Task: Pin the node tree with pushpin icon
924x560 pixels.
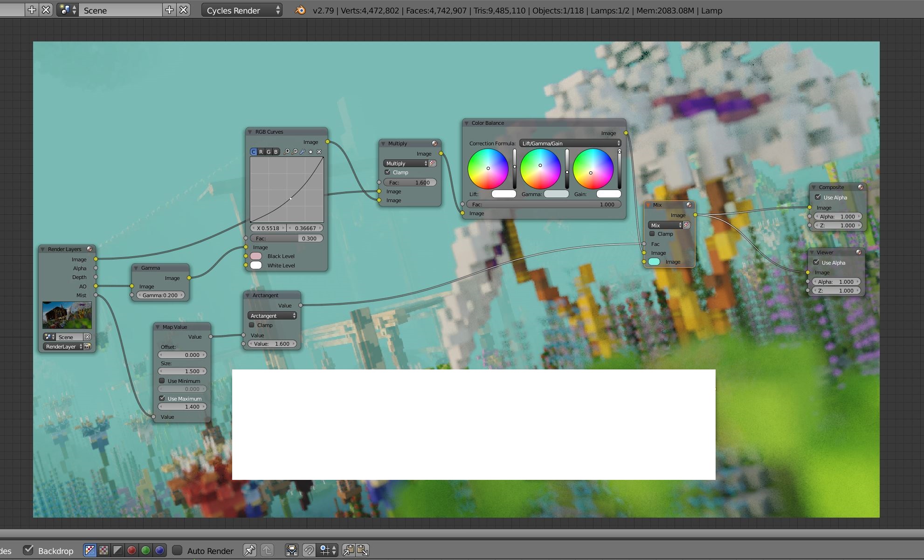Action: (250, 550)
